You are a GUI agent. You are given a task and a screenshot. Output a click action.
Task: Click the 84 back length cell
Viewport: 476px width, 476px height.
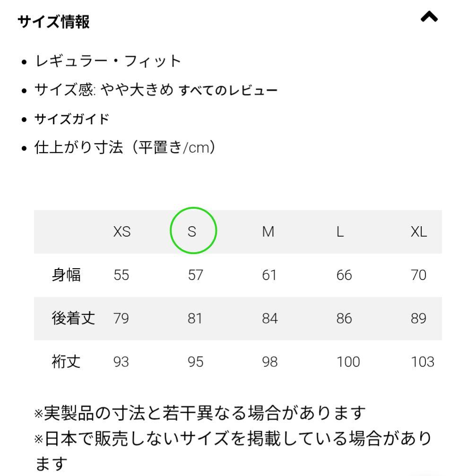[269, 318]
